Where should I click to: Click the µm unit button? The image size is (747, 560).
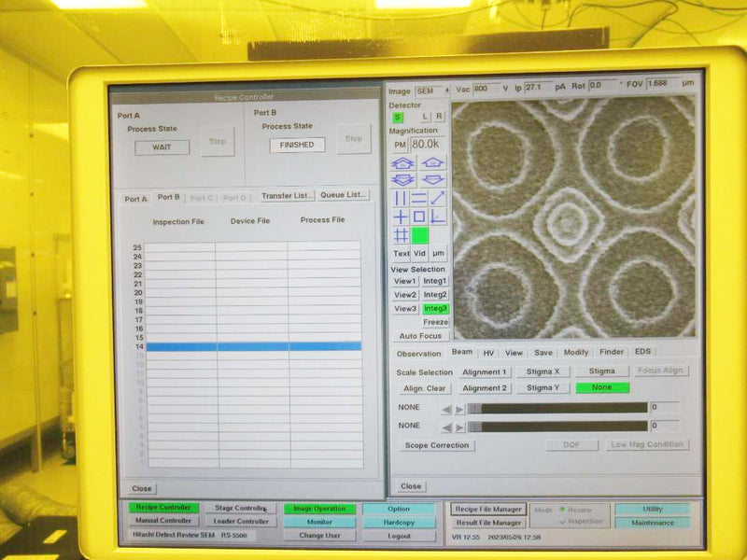pos(438,253)
